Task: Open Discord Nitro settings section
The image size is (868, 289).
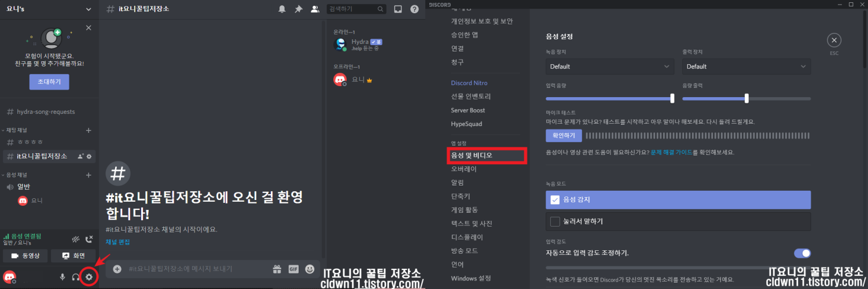Action: pos(469,83)
